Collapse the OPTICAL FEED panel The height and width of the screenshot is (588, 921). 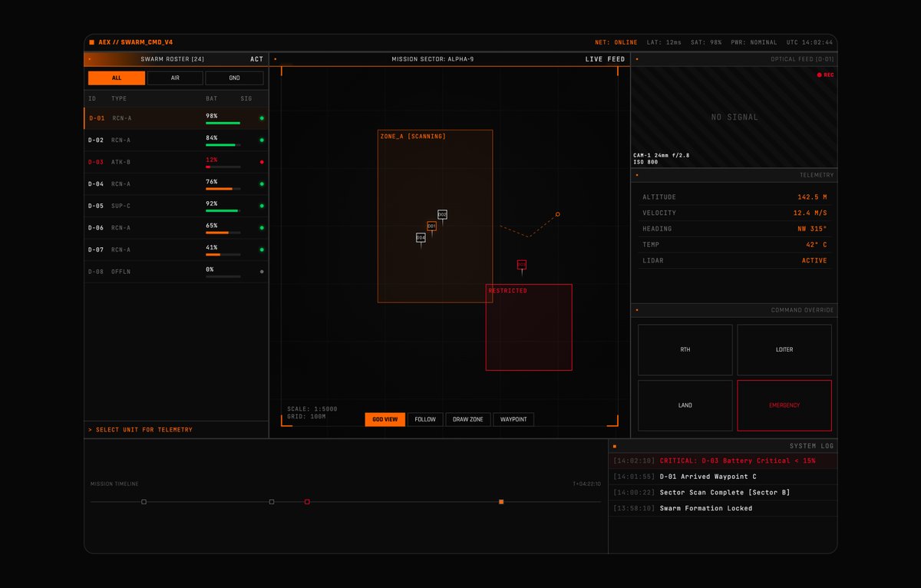coord(635,58)
